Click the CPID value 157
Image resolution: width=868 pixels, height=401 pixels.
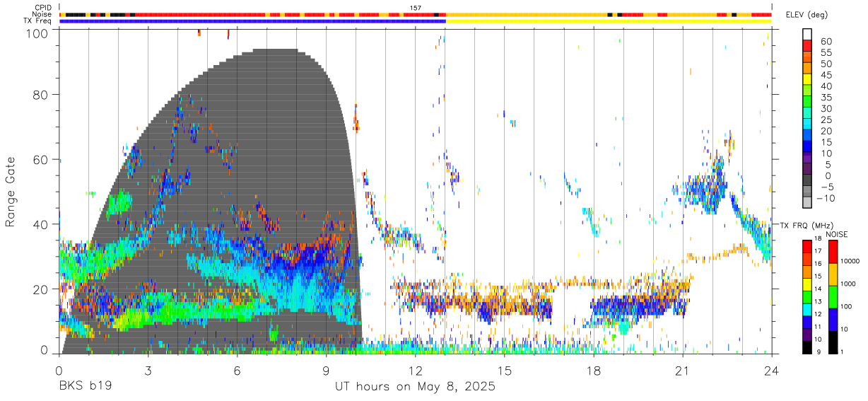(x=415, y=8)
